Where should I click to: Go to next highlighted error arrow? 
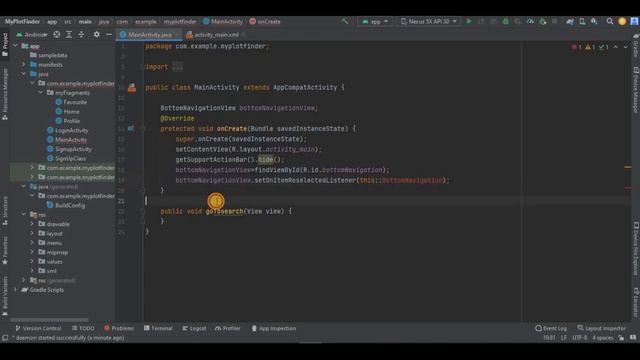pyautogui.click(x=626, y=47)
